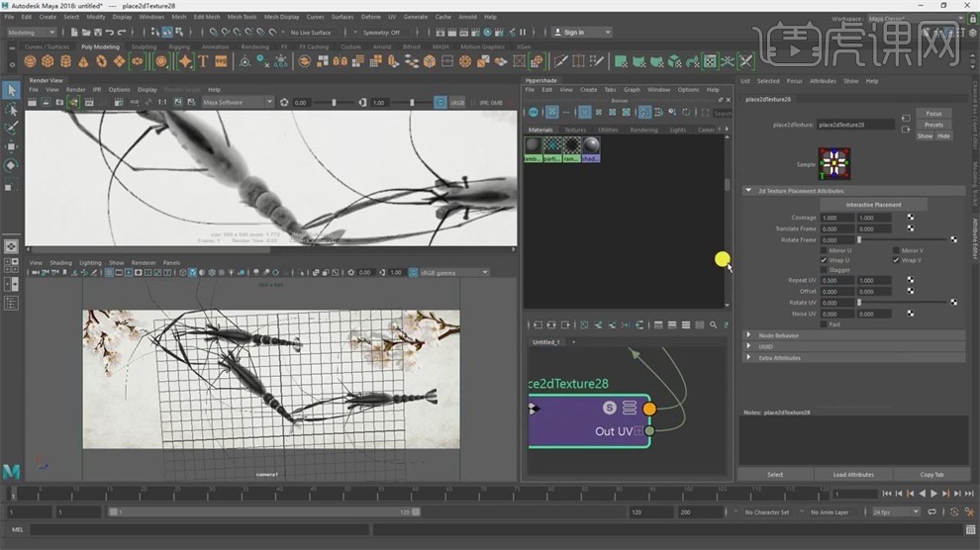The width and height of the screenshot is (980, 550).
Task: Click the polygon sphere shelf icon
Action: click(31, 61)
